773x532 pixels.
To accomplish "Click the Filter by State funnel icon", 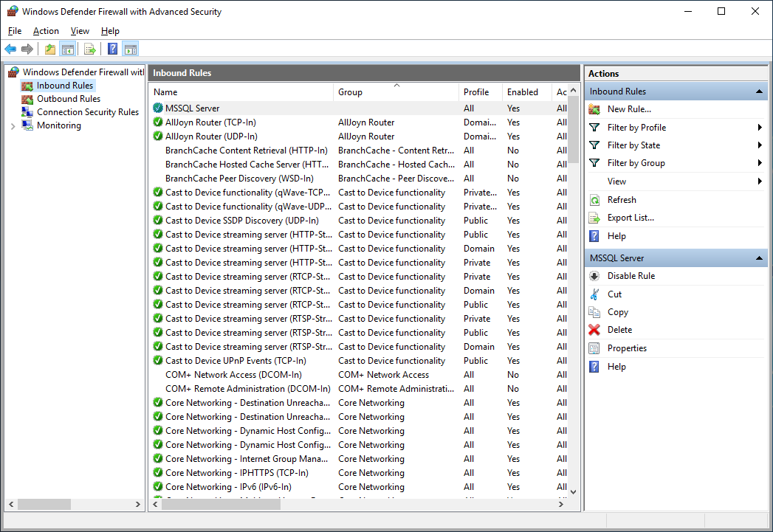I will pyautogui.click(x=594, y=145).
